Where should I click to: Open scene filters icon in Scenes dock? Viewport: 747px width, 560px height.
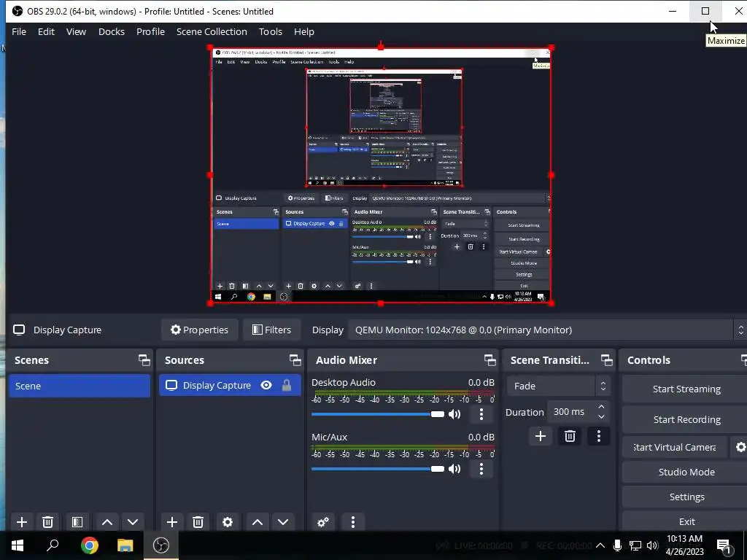[77, 522]
